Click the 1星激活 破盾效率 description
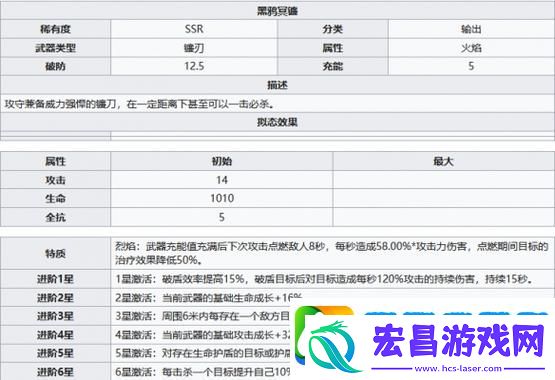 click(x=324, y=279)
